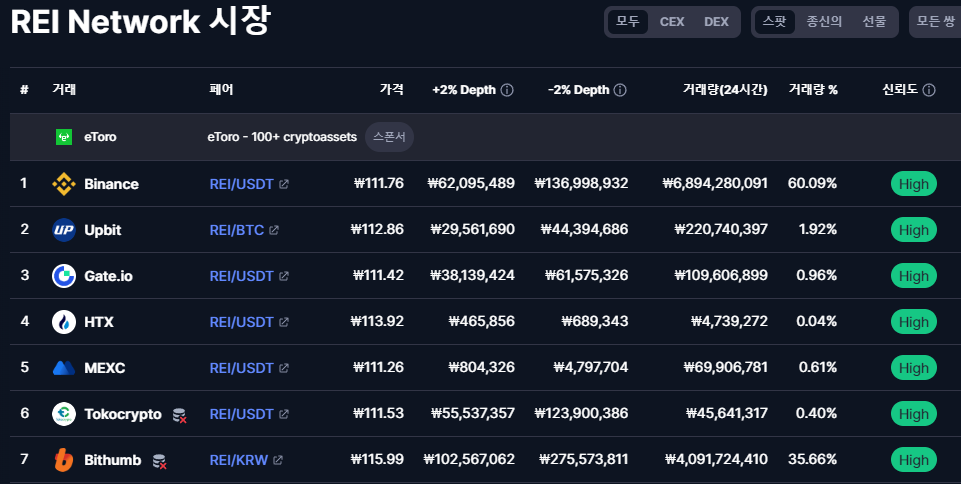Screen dimensions: 961x484
Task: Click the 스폰서 badge in eToro row
Action: click(389, 137)
